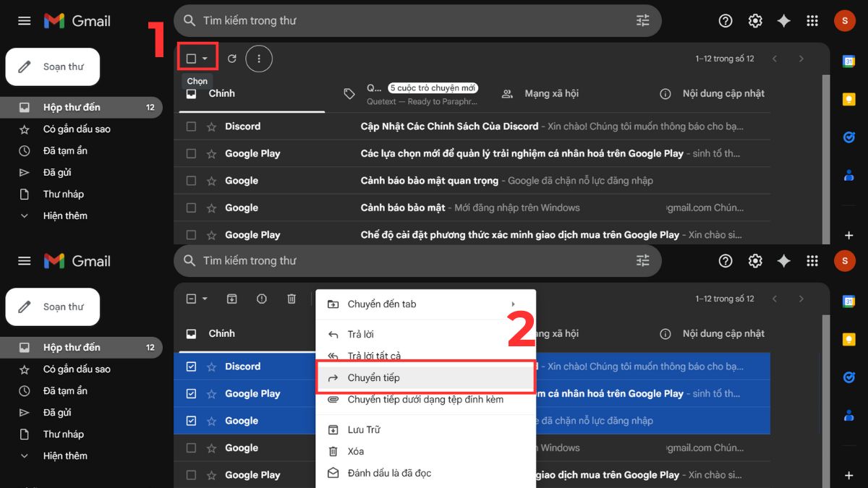
Task: Open Contacts side panel in upper Gmail
Action: [849, 174]
